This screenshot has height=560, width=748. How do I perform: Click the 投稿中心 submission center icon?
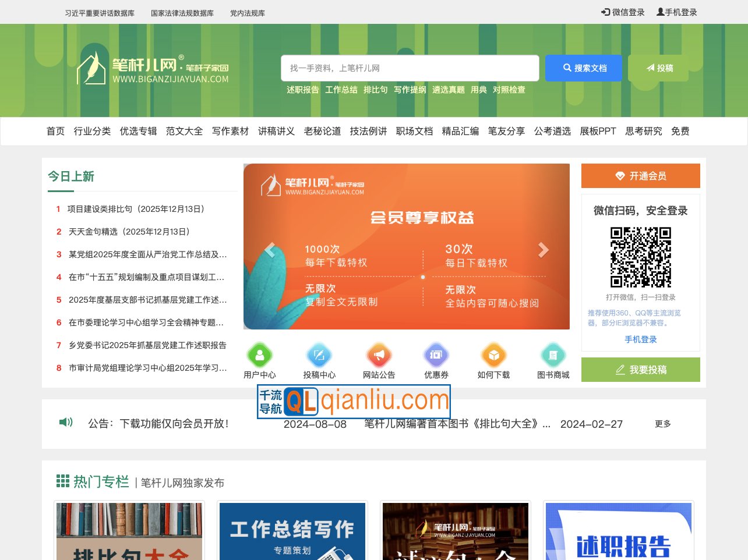[318, 356]
